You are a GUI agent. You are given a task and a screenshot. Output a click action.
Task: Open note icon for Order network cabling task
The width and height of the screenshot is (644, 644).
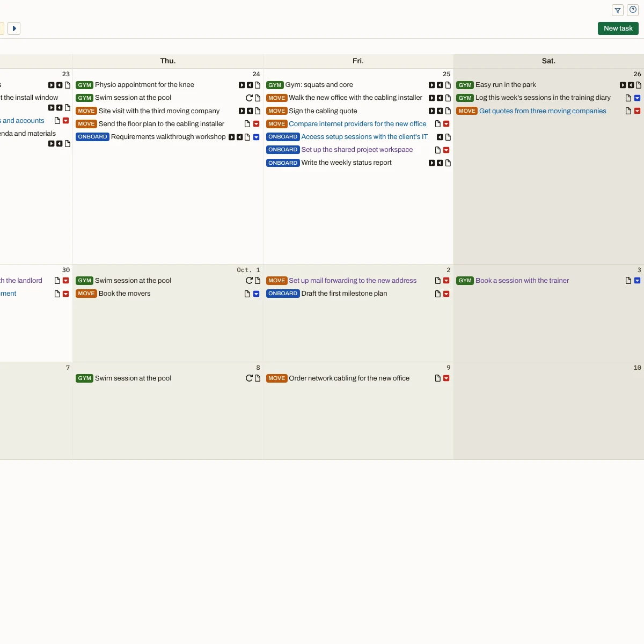coord(437,378)
